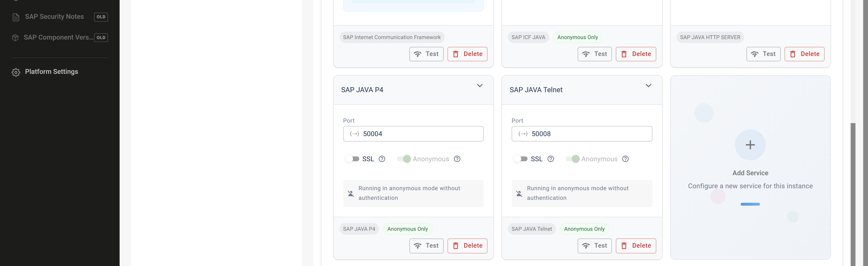The image size is (868, 266).
Task: Test the SAP ICF JAVA service
Action: 595,54
